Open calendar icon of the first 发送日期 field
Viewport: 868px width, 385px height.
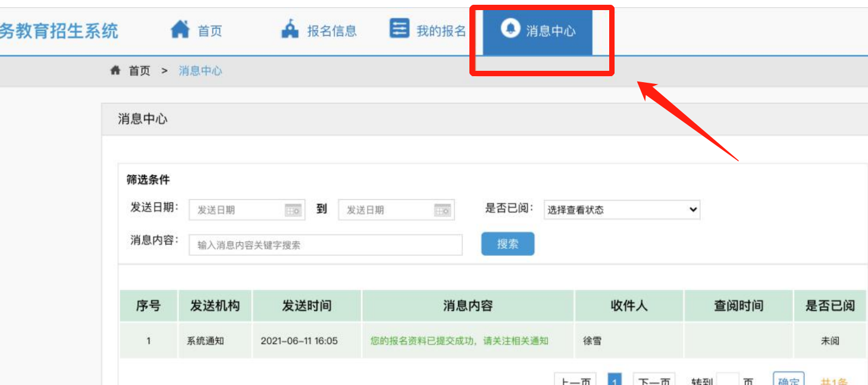[x=293, y=210]
